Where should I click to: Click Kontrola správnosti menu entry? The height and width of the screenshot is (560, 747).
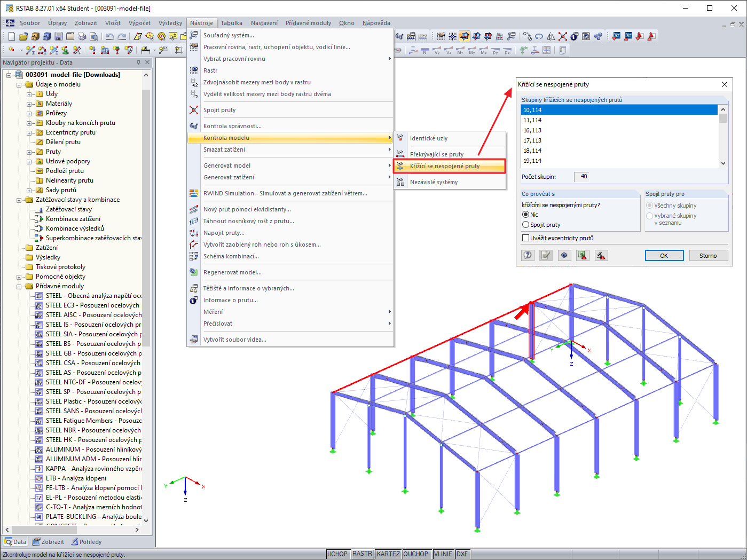pyautogui.click(x=290, y=126)
